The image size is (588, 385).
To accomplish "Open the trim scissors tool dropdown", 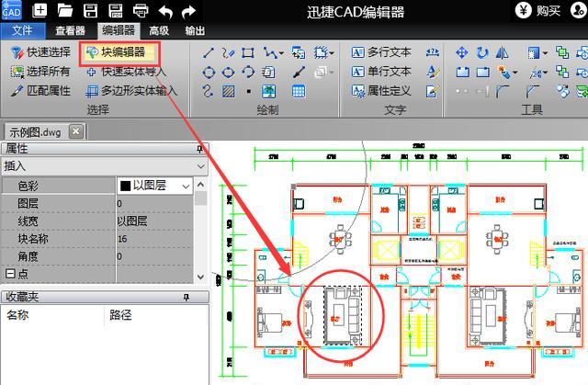I will (x=545, y=73).
